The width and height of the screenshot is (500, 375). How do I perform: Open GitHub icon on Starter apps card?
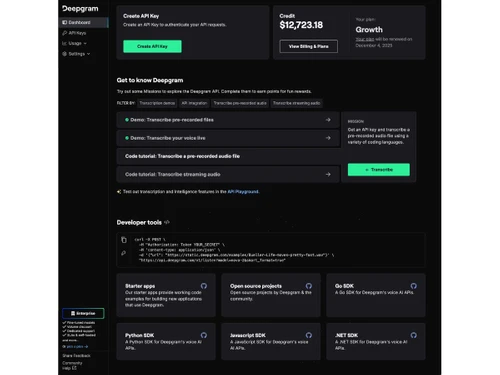coord(204,286)
